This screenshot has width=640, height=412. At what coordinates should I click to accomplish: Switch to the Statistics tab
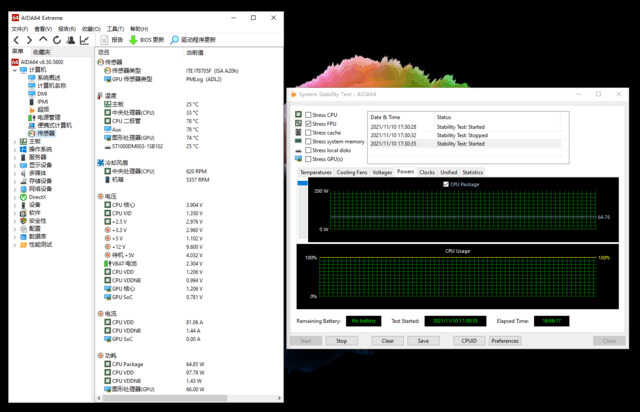(473, 172)
